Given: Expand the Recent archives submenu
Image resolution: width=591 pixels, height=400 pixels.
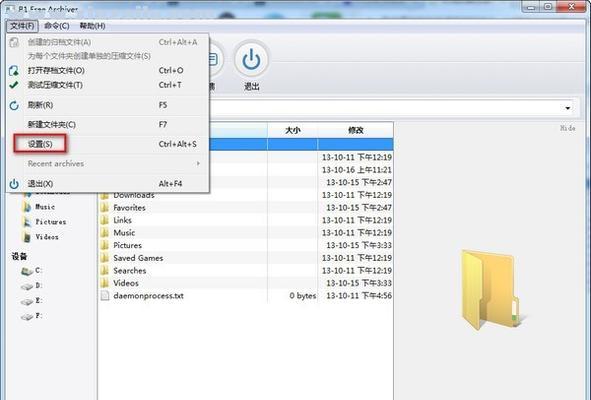Looking at the screenshot, I should tap(108, 164).
